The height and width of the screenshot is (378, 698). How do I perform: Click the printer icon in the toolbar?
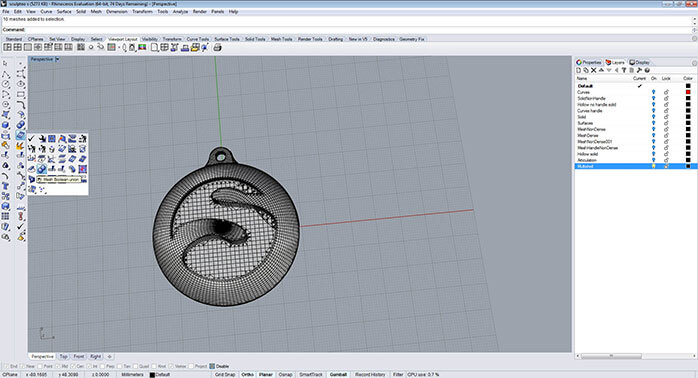pos(217,47)
